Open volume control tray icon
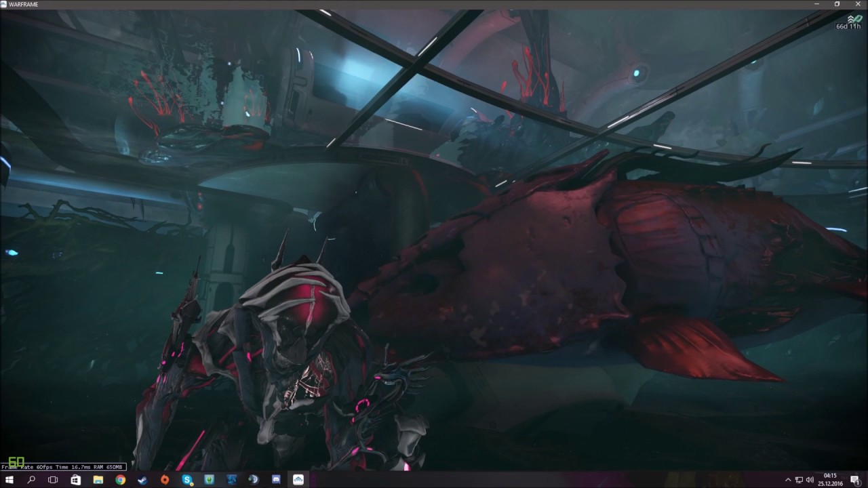 [810, 480]
